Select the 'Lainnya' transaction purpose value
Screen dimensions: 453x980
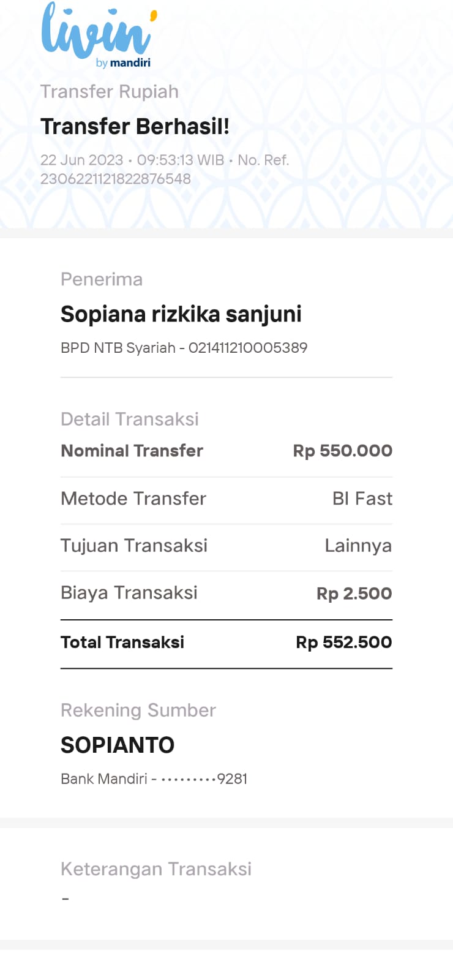click(x=358, y=546)
